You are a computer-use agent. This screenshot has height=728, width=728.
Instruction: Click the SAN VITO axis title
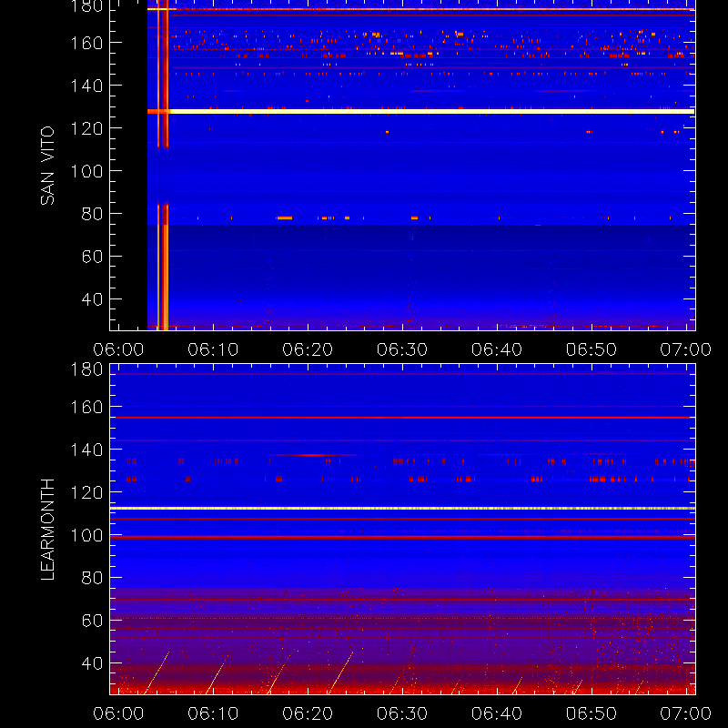(47, 166)
